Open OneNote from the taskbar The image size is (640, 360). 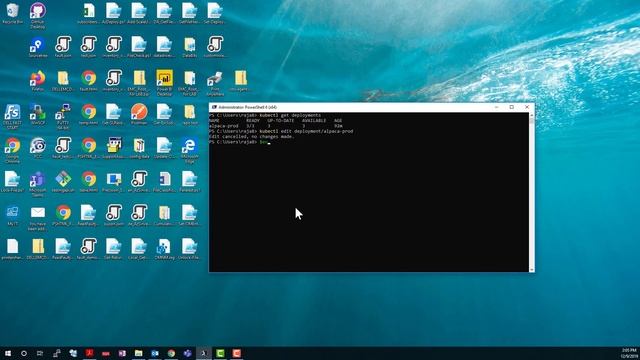point(122,353)
